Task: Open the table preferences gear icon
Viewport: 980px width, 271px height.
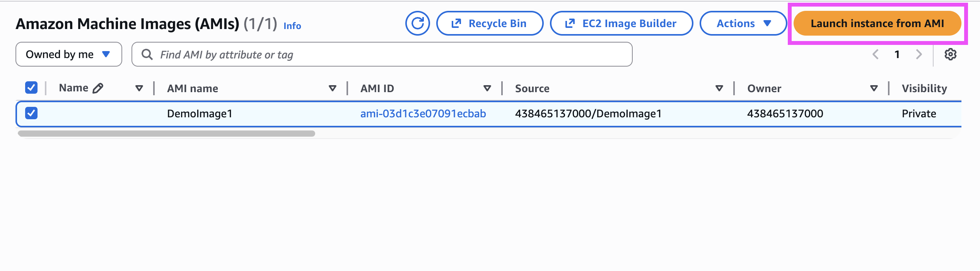Action: 950,54
